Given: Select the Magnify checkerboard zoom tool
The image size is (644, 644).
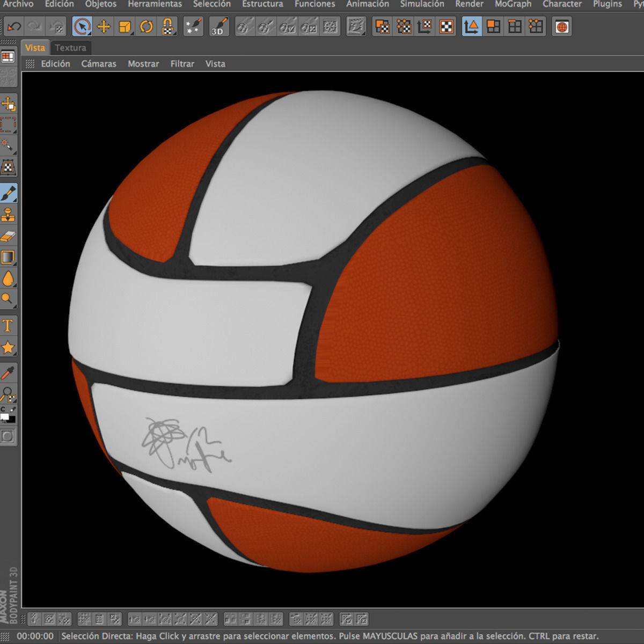Looking at the screenshot, I should click(x=8, y=395).
